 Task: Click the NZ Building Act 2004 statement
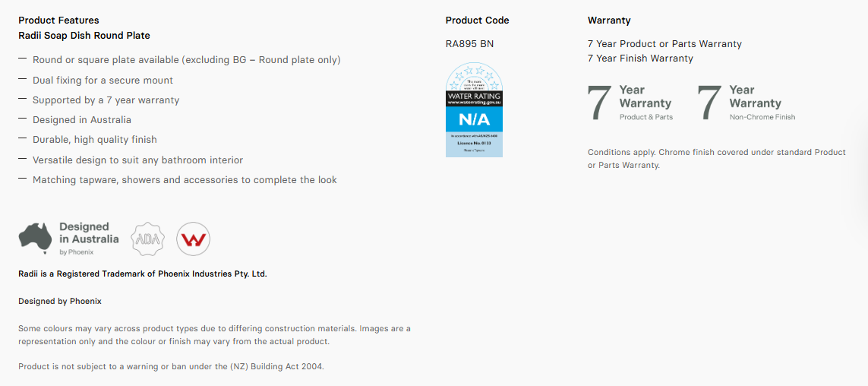coord(171,366)
